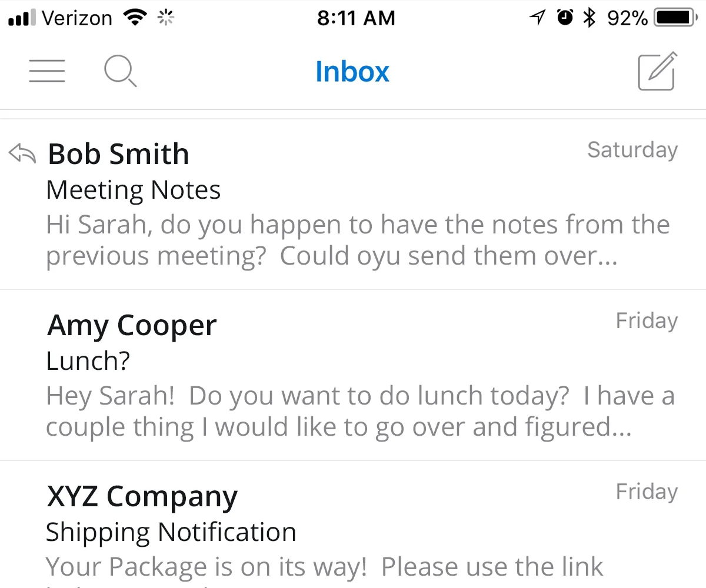Select the Shipping Notification subject
The image size is (706, 588).
point(171,532)
